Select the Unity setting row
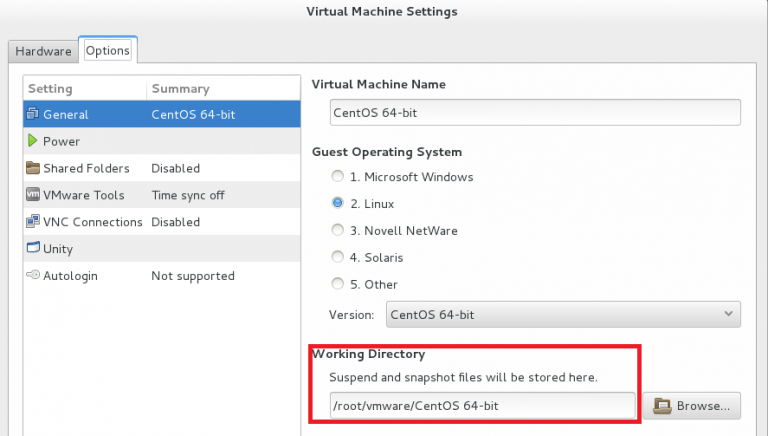The width and height of the screenshot is (768, 436). point(162,249)
